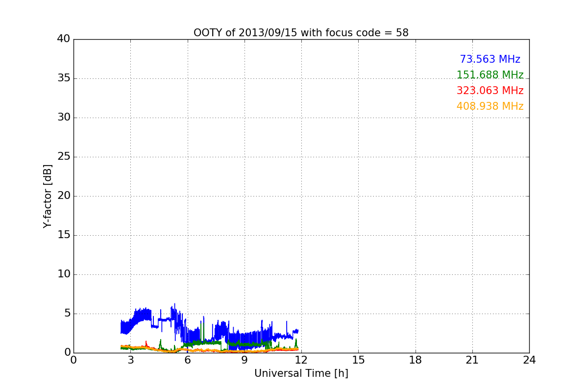Screen dimensions: 588x392
Task: Select the orange 408.938 MHz legend label
Action: [490, 106]
